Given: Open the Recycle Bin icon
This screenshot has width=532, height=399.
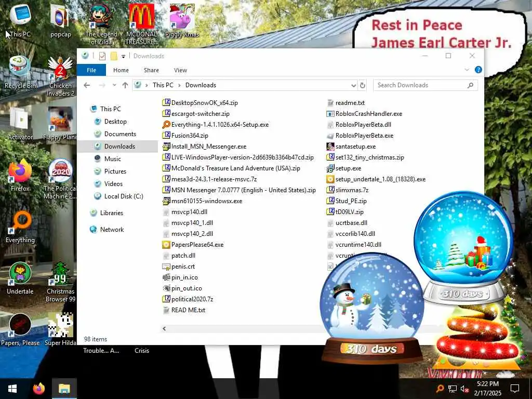Looking at the screenshot, I should point(20,73).
